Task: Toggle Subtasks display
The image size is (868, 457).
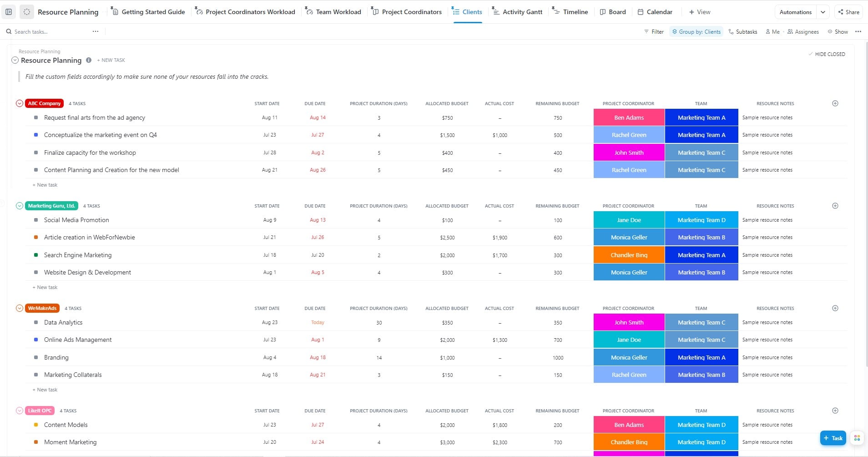Action: pyautogui.click(x=743, y=32)
